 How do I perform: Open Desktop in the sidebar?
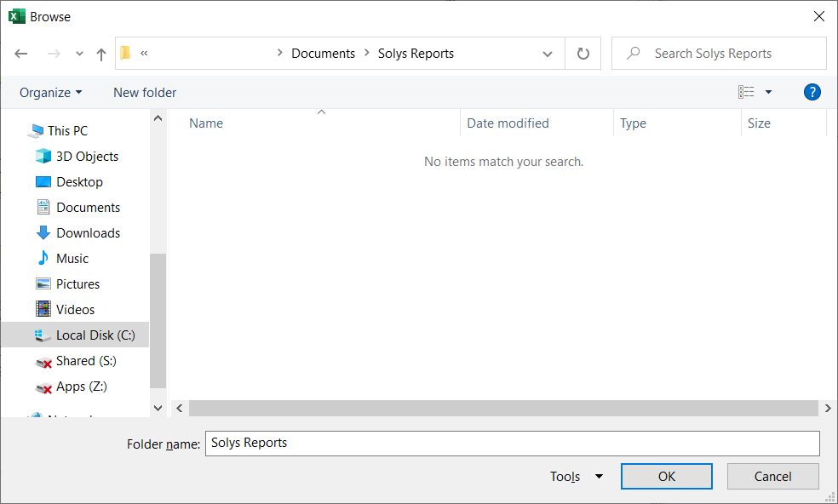tap(80, 182)
